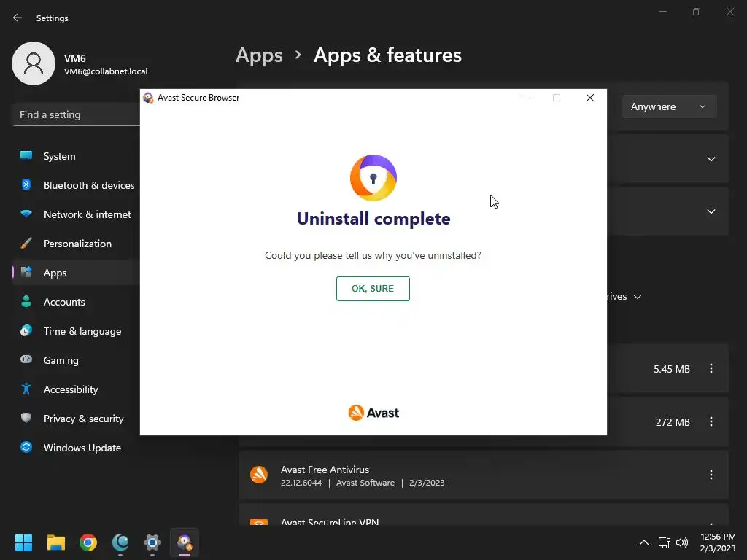This screenshot has height=560, width=747.
Task: Click the Avast logo at dialog bottom
Action: (x=373, y=413)
